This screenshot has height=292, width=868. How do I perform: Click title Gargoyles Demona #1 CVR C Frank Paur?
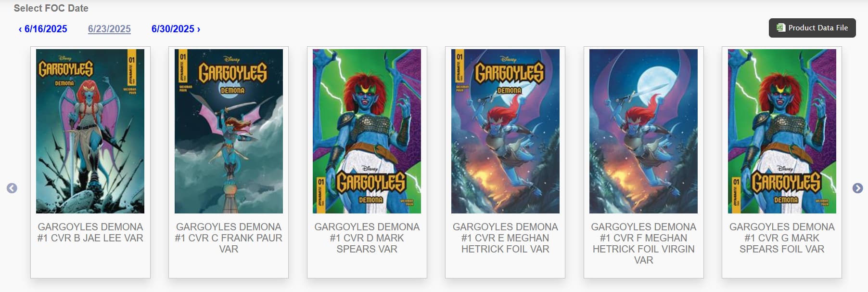(x=229, y=238)
